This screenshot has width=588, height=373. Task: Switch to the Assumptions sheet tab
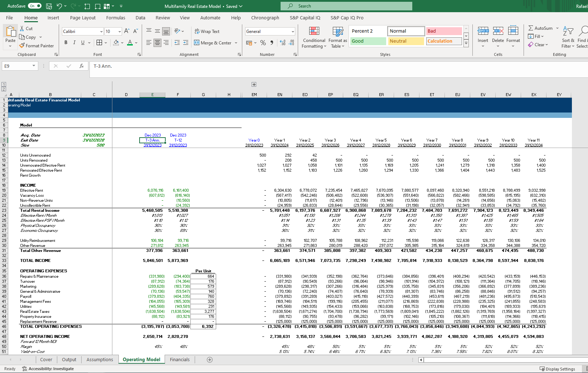tap(99, 359)
